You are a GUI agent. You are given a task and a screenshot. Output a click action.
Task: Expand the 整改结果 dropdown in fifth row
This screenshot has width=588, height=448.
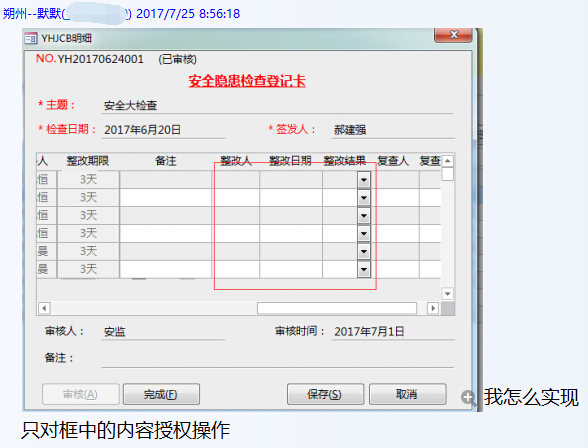point(364,252)
